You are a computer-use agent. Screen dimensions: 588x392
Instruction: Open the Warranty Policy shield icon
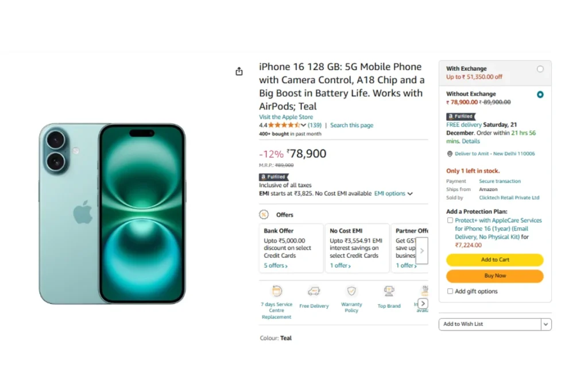(351, 291)
